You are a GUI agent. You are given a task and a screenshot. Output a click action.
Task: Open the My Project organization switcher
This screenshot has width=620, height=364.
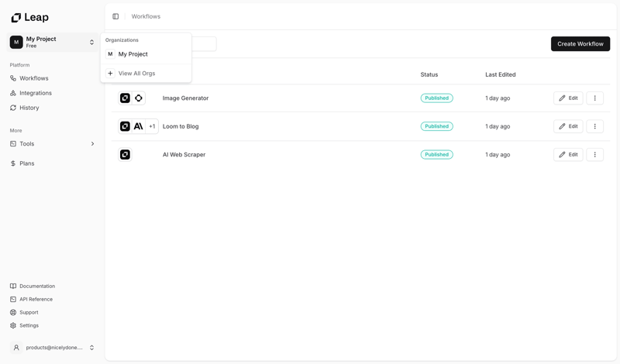point(53,43)
